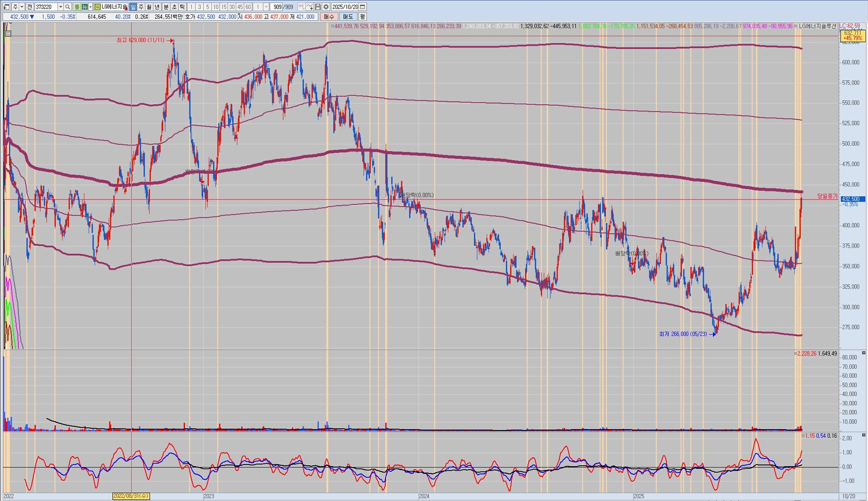Select the 분 minute chart tab
The image size is (868, 501).
[x=166, y=7]
